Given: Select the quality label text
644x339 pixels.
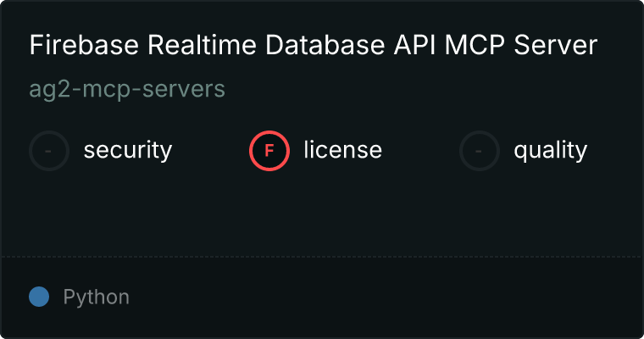Looking at the screenshot, I should (x=550, y=151).
